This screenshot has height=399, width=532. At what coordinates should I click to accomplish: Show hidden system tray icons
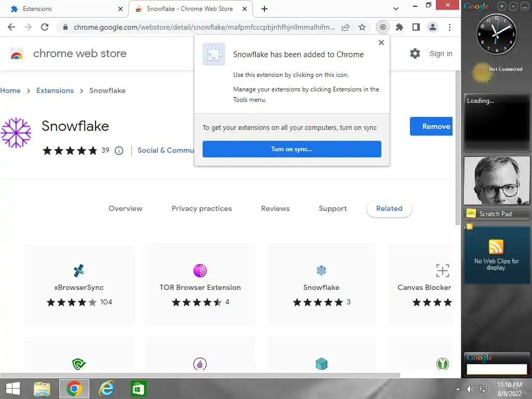click(x=458, y=389)
